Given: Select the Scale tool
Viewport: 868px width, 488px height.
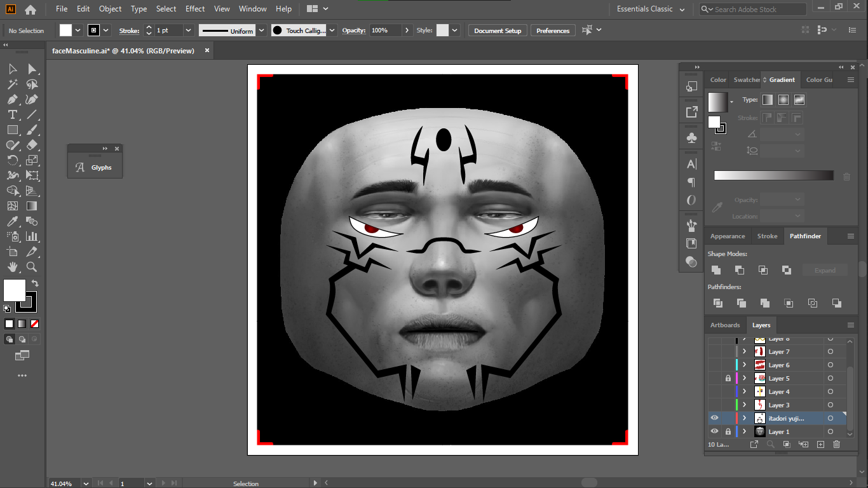Looking at the screenshot, I should 32,160.
